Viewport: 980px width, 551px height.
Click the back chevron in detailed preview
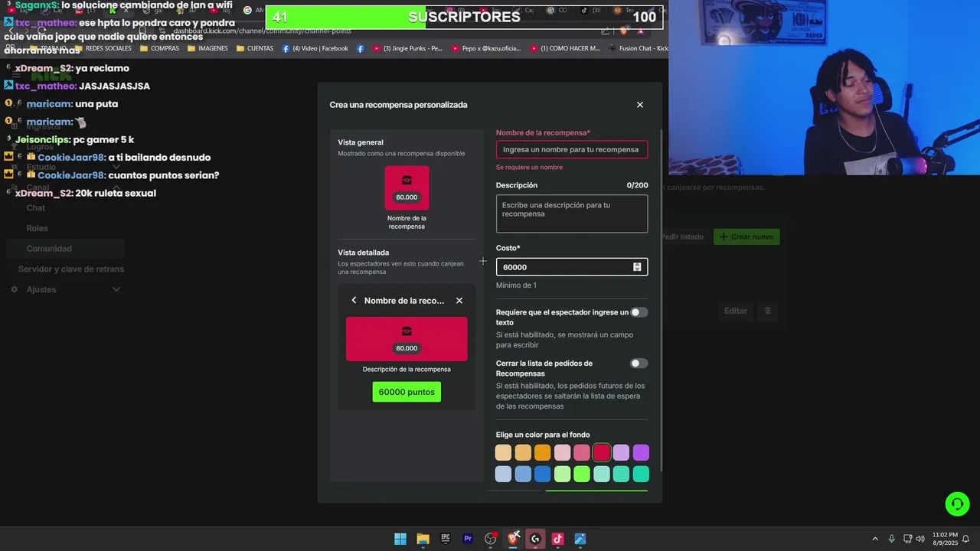point(354,301)
